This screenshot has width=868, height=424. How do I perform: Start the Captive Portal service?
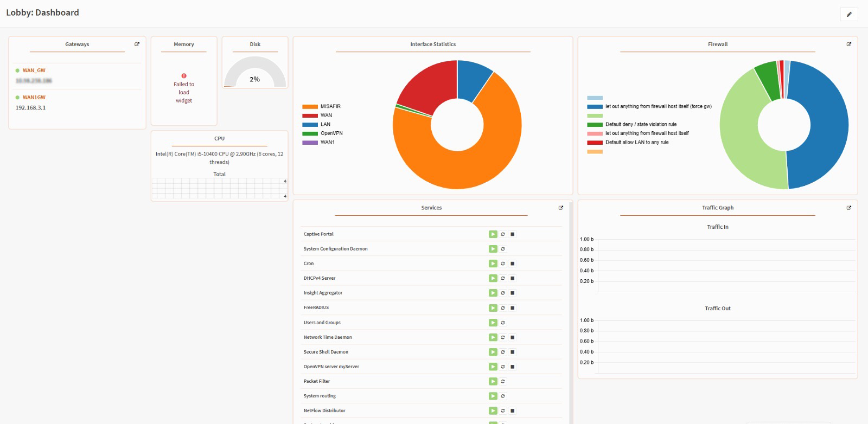click(493, 234)
